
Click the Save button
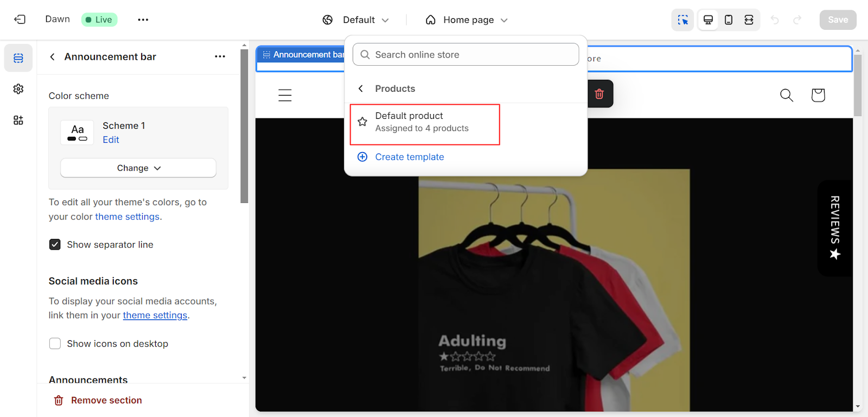point(838,20)
